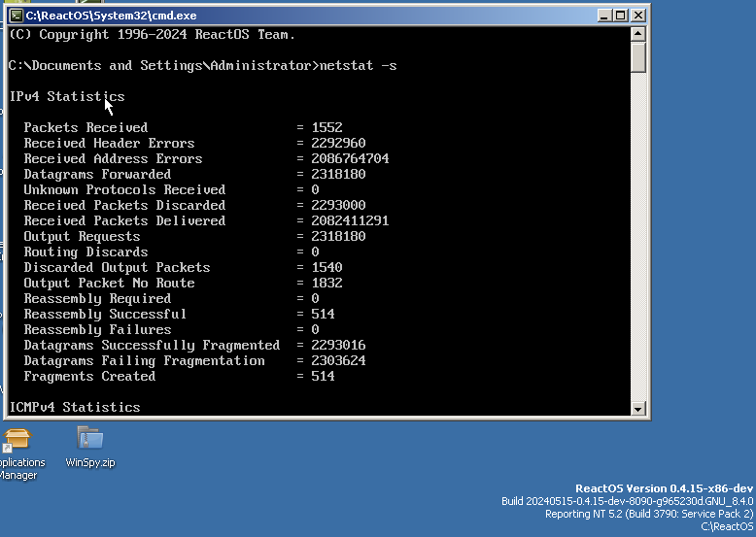Image resolution: width=756 pixels, height=537 pixels.
Task: Click the 'Reporting NT 5.2' desktop text
Action: click(649, 514)
